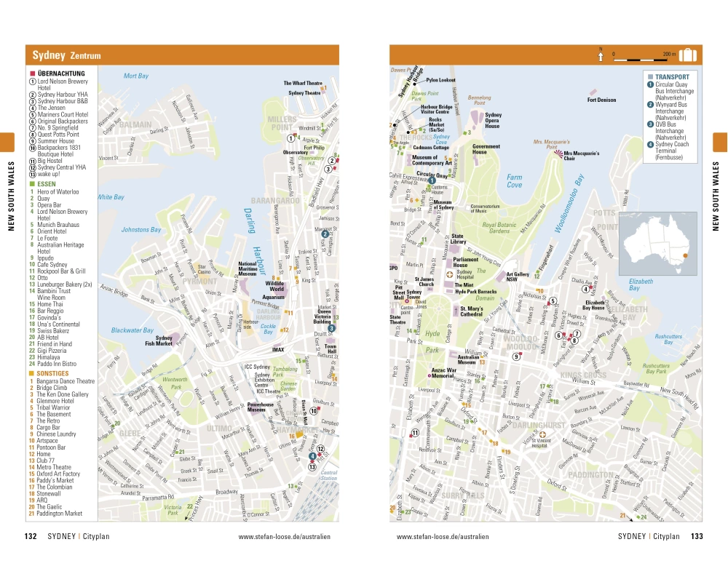Image resolution: width=728 pixels, height=582 pixels.
Task: Click the 'Central Station' map label
Action: coord(329,475)
